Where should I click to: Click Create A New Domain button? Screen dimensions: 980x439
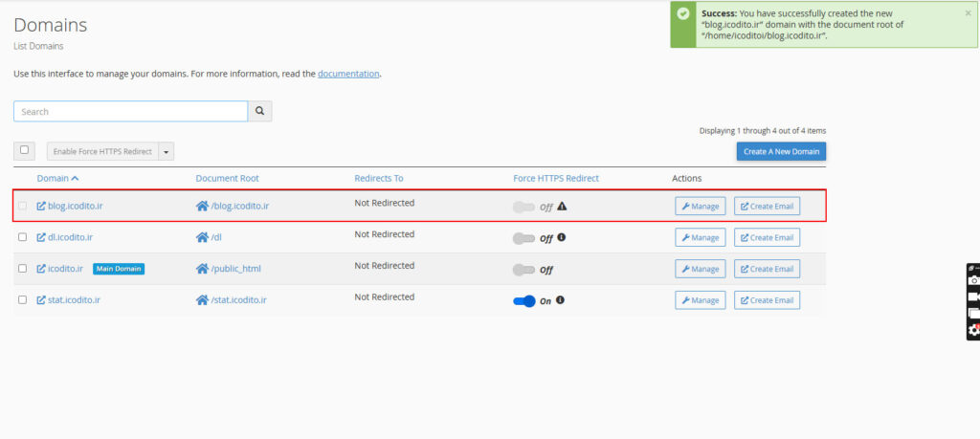781,151
